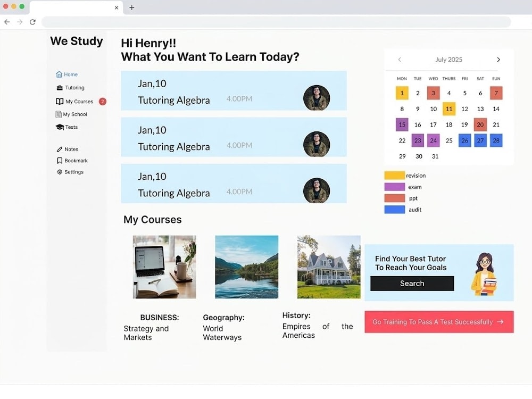Click the black Search button

pos(412,284)
